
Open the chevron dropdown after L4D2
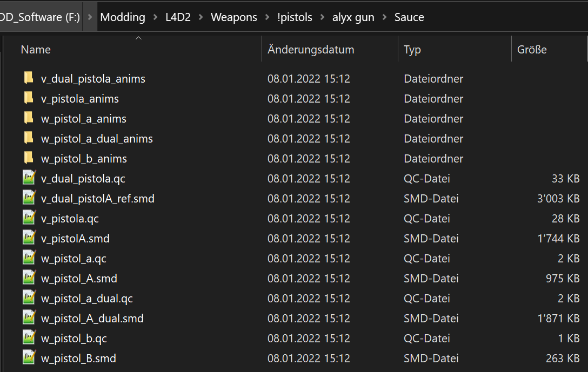[x=201, y=17]
